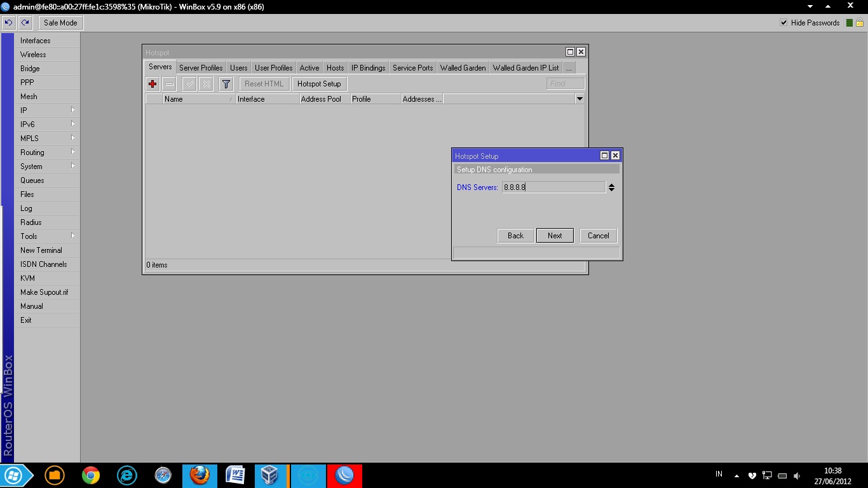Open VirtualBox from the taskbar
868x488 pixels.
click(x=271, y=475)
